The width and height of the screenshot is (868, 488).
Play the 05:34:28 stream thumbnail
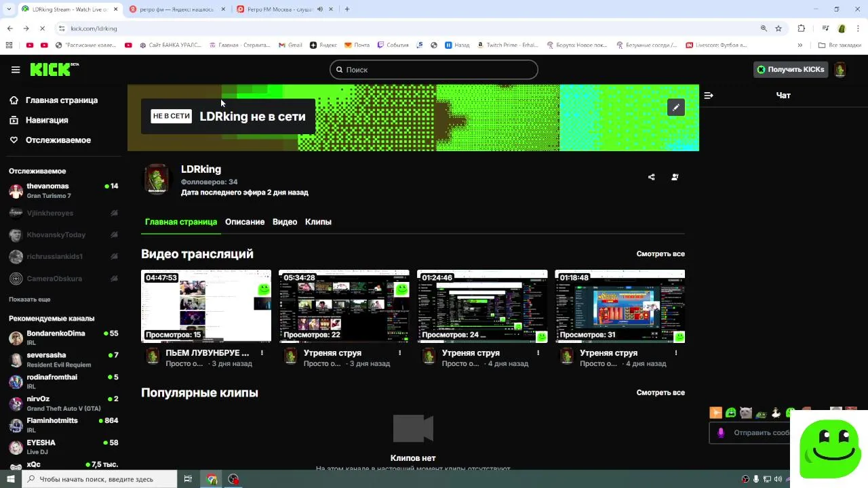[x=344, y=306]
